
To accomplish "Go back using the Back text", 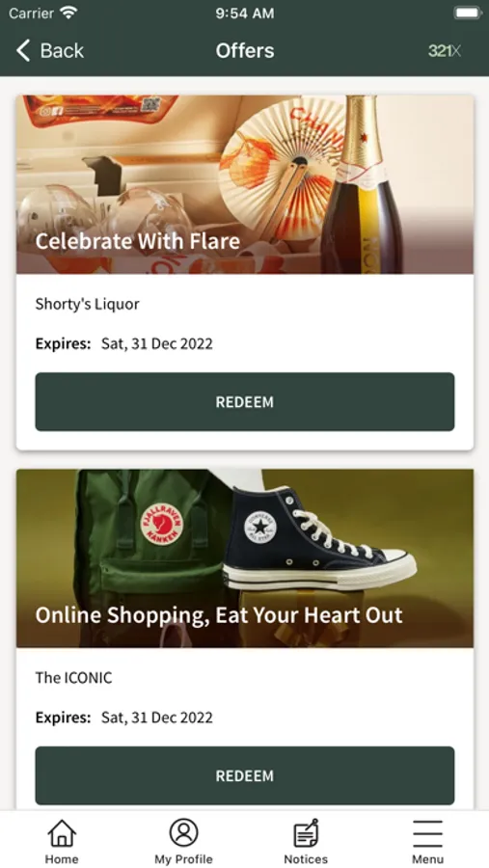I will point(62,50).
